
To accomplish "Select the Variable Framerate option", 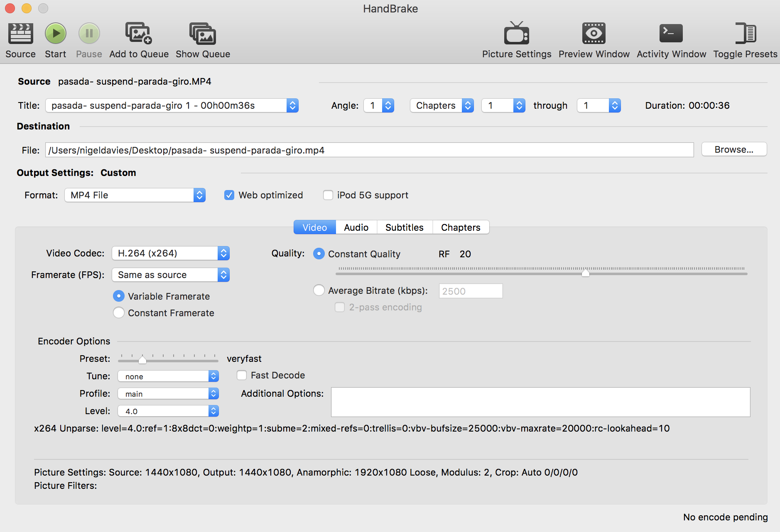I will pyautogui.click(x=119, y=296).
